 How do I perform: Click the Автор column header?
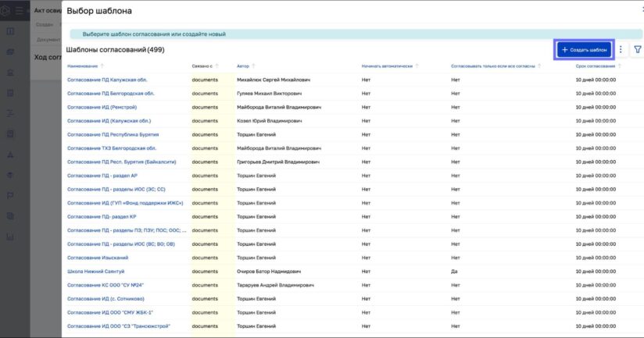click(x=243, y=66)
